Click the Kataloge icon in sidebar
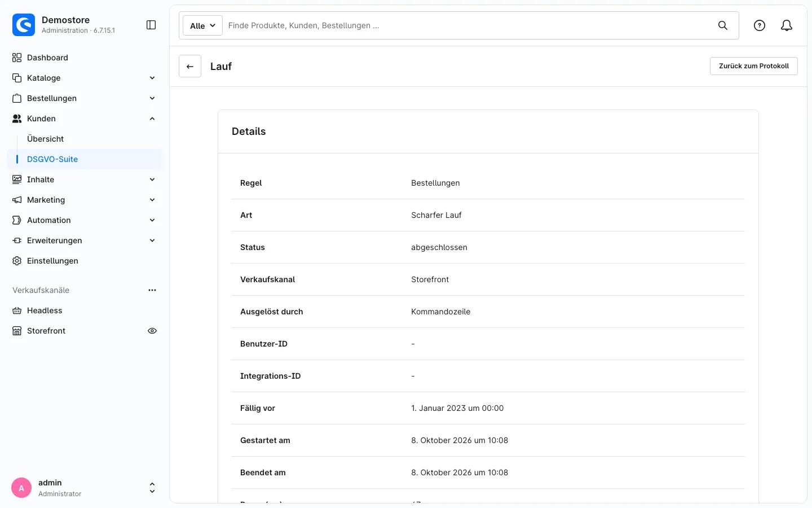This screenshot has width=812, height=508. point(17,78)
